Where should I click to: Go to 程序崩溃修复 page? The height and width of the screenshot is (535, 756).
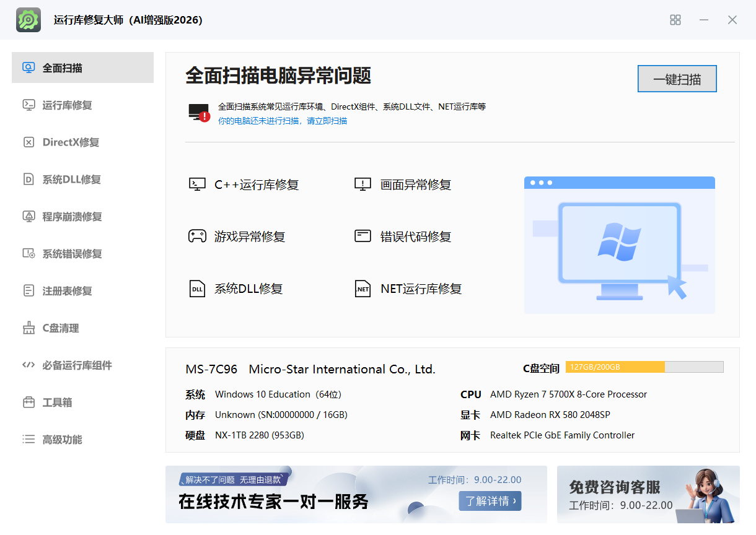click(72, 217)
